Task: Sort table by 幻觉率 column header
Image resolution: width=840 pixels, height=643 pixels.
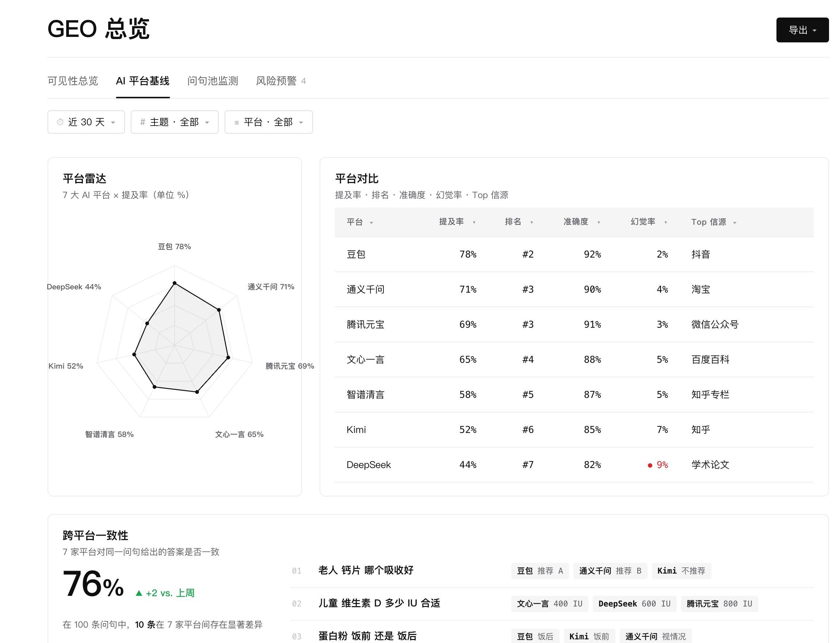Action: click(649, 222)
